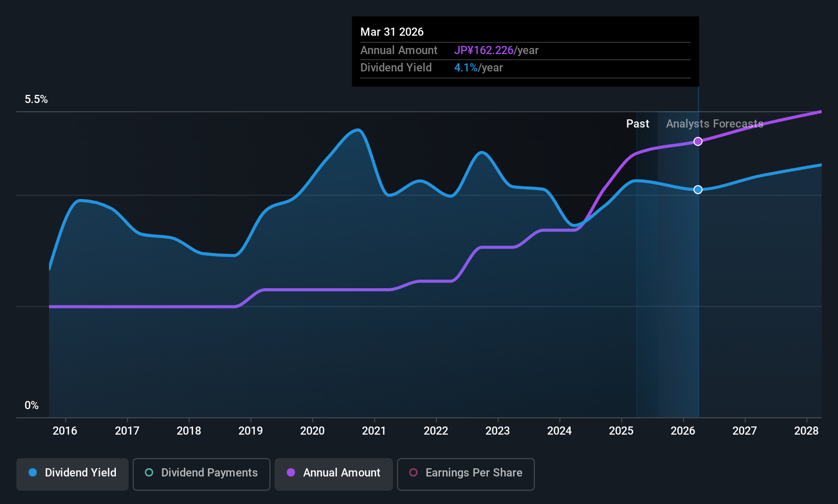Collapse the Annual Amount legend entry
The image size is (838, 504).
pyautogui.click(x=333, y=473)
